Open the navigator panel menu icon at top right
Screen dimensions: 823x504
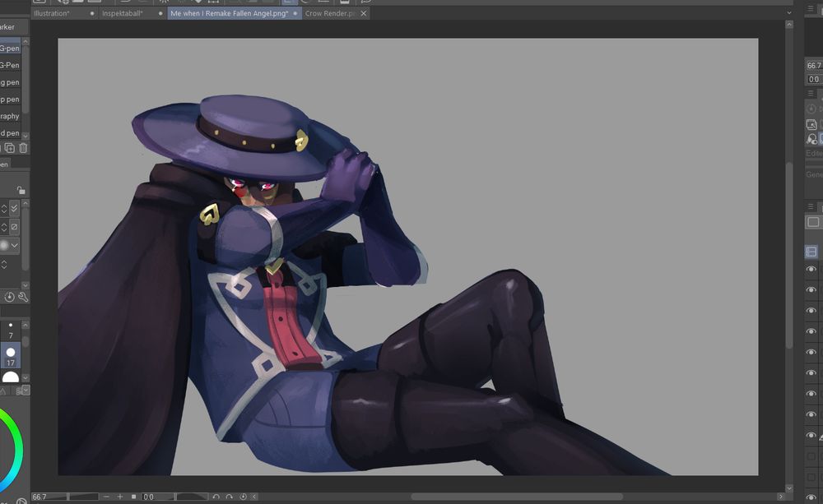pyautogui.click(x=811, y=8)
